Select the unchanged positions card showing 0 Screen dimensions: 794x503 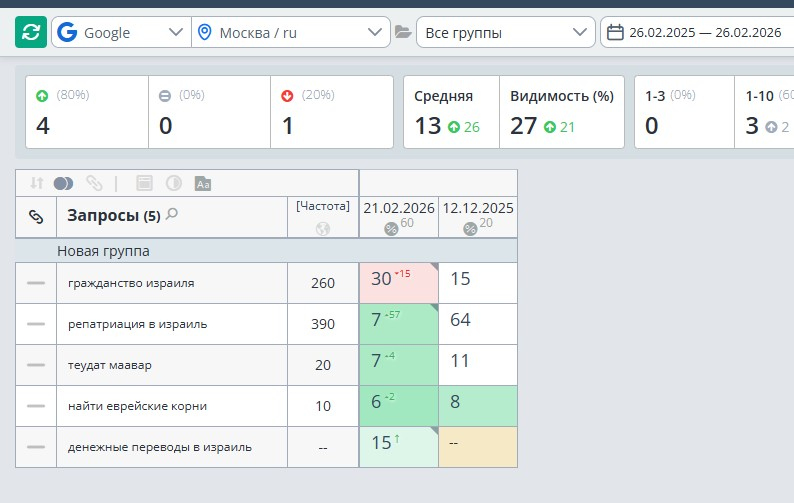tap(210, 112)
